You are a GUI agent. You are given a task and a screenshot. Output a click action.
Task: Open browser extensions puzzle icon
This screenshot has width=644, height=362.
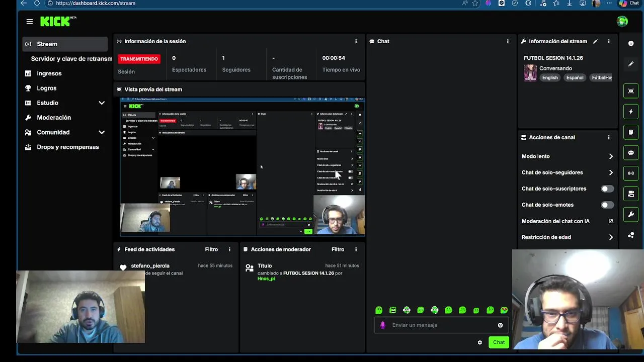pyautogui.click(x=528, y=3)
